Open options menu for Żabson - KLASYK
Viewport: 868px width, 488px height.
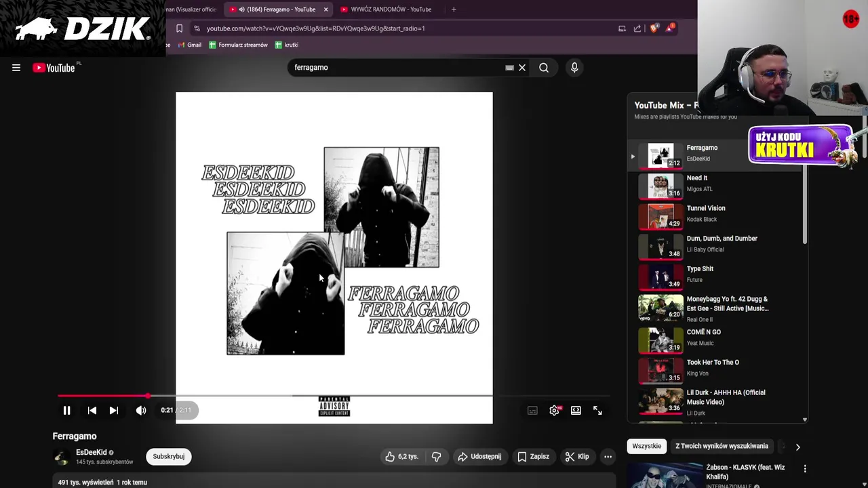tap(805, 468)
